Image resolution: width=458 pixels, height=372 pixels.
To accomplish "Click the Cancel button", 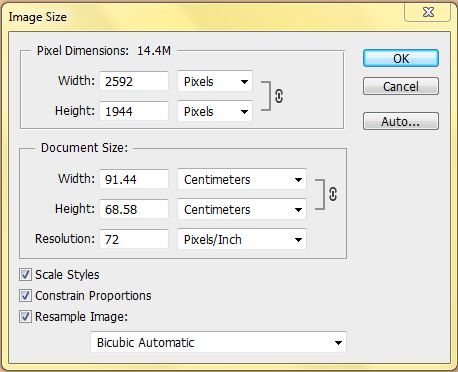I will [x=401, y=86].
